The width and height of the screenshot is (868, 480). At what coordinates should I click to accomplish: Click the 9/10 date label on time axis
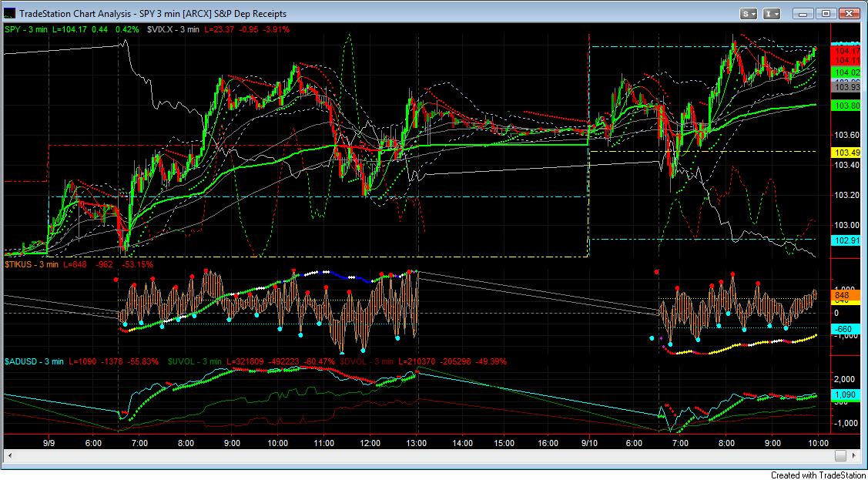(x=589, y=443)
